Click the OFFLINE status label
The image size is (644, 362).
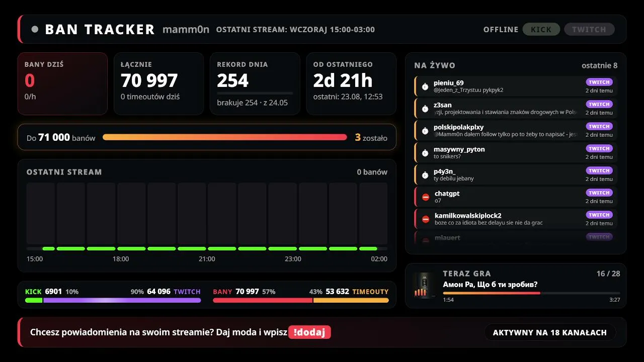501,30
